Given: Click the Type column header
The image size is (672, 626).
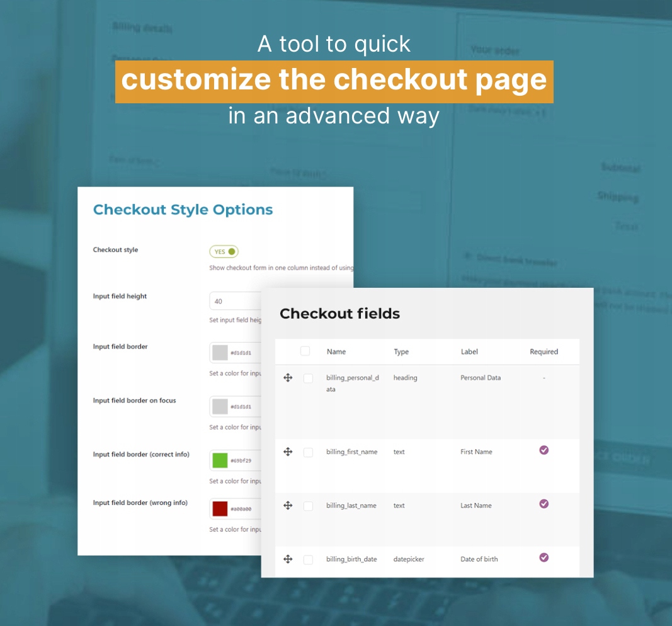Looking at the screenshot, I should pos(401,351).
